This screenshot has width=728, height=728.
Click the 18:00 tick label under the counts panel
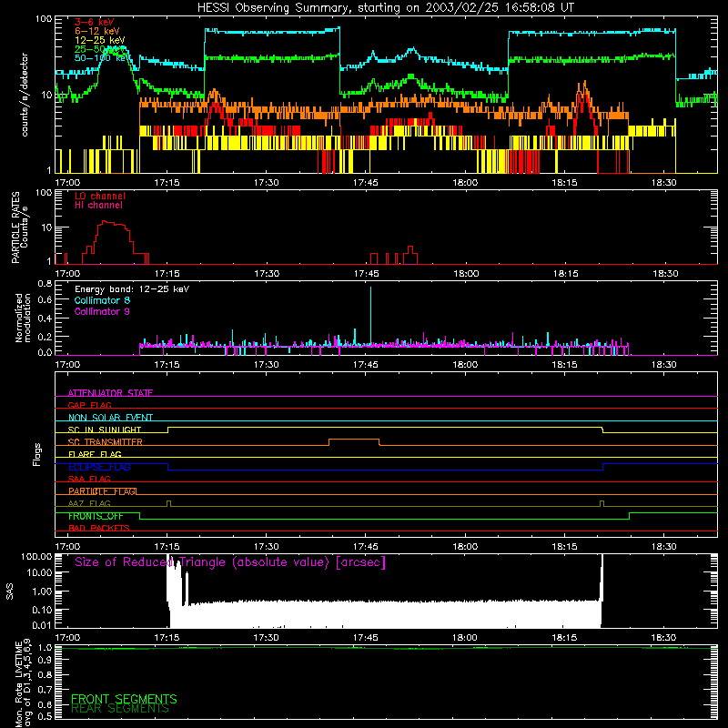(465, 183)
